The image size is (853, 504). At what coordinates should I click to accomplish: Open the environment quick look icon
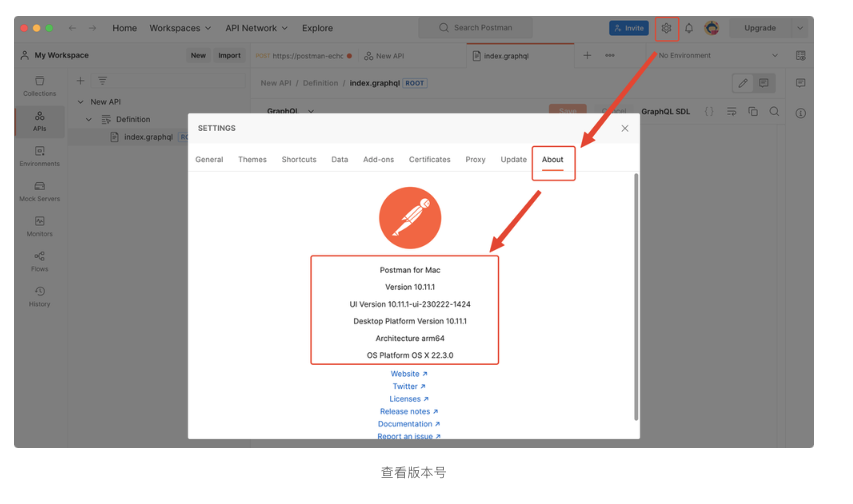(x=800, y=56)
